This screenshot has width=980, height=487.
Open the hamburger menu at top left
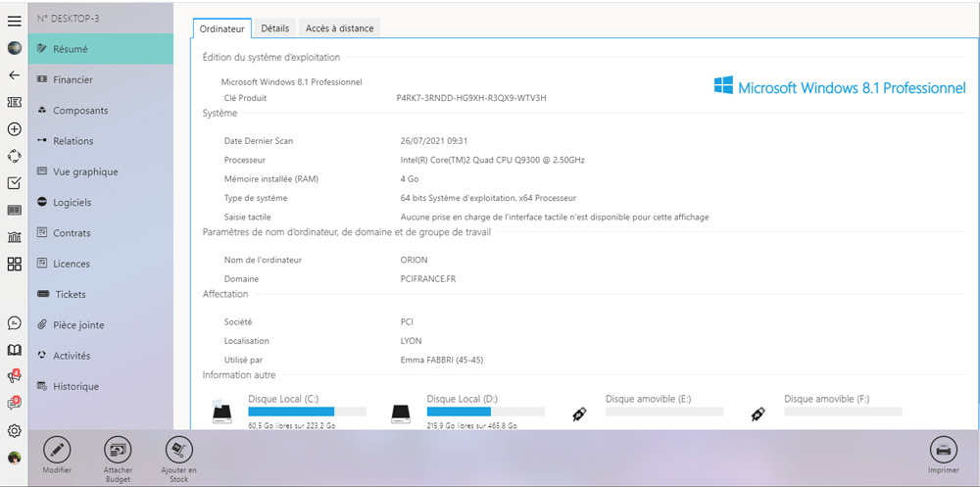point(14,21)
